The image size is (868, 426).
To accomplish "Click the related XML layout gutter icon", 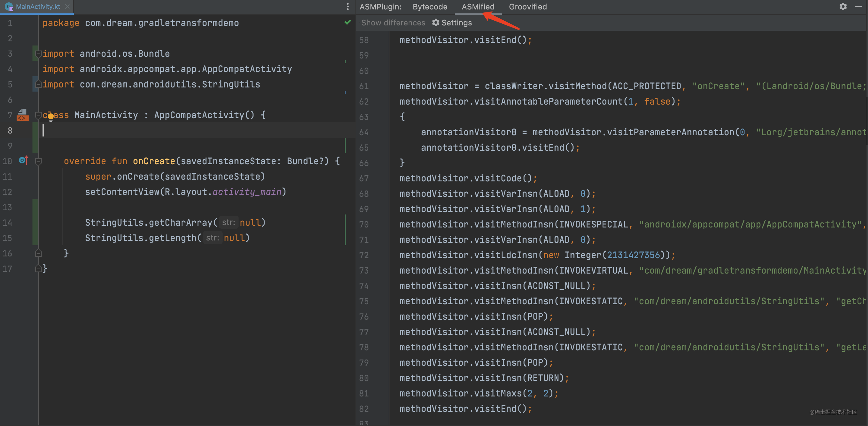I will click(22, 115).
